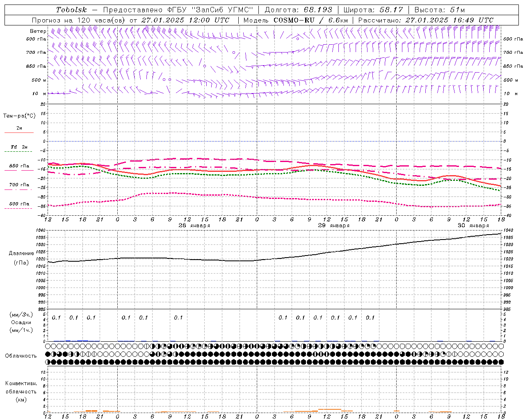Click the longitude value "Долгота: 68.193"
This screenshot has height=420, width=525.
(298, 10)
